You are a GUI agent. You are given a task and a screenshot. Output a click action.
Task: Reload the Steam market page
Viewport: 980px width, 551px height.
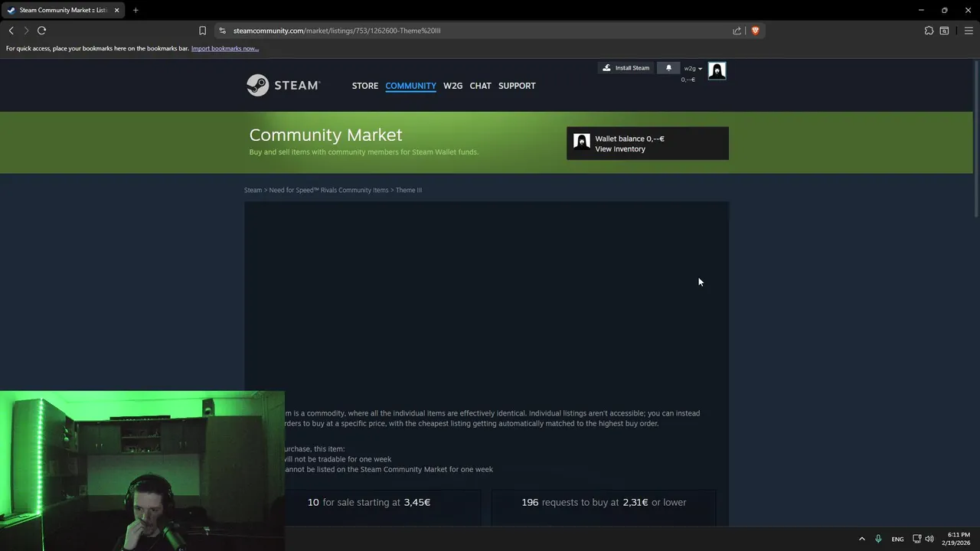coord(42,31)
